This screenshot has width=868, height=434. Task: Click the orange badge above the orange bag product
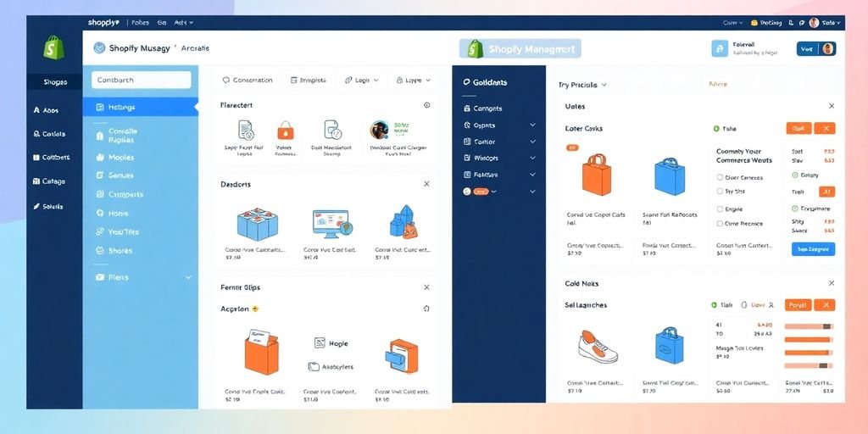572,147
